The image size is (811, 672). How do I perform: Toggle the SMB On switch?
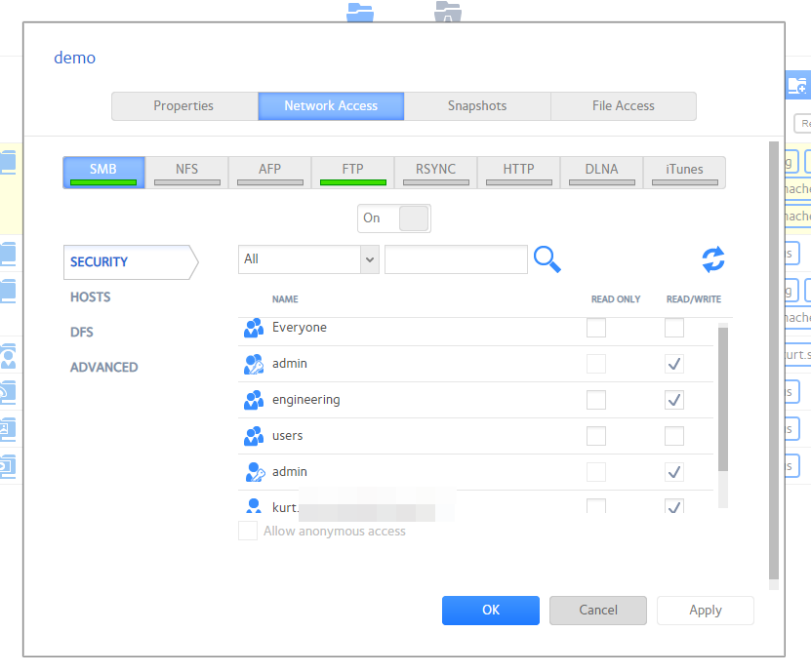click(394, 218)
